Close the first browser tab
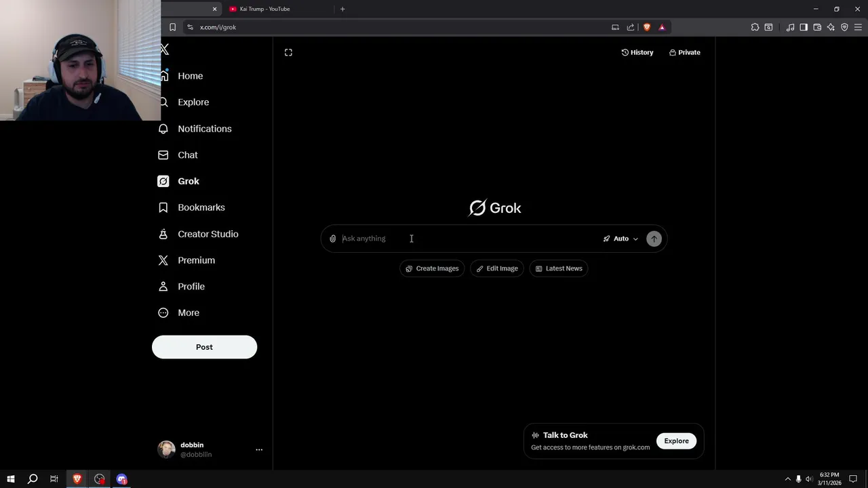 click(214, 9)
